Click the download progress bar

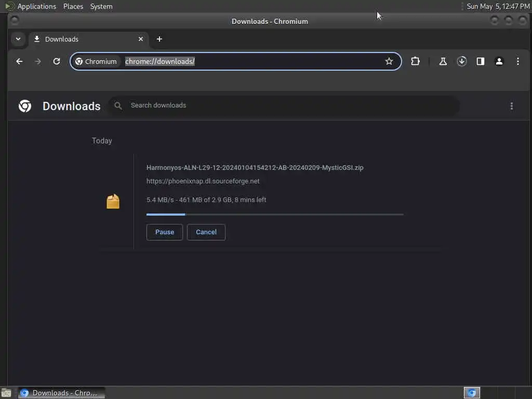click(x=275, y=215)
